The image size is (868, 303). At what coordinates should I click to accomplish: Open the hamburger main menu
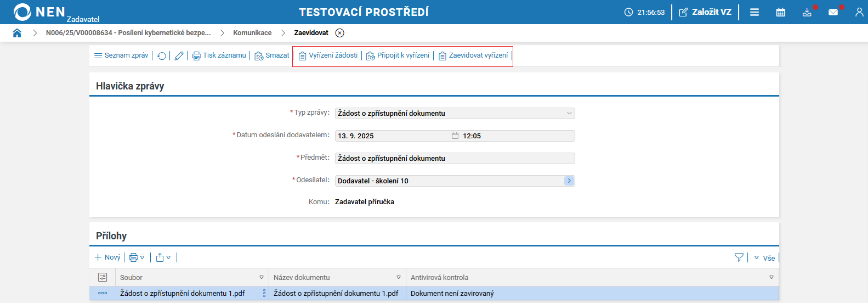[x=754, y=12]
